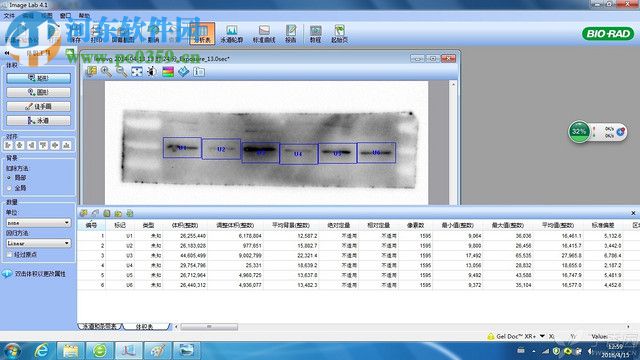This screenshot has width=640, height=360.
Task: Select the 局部 local background radio
Action: point(9,178)
